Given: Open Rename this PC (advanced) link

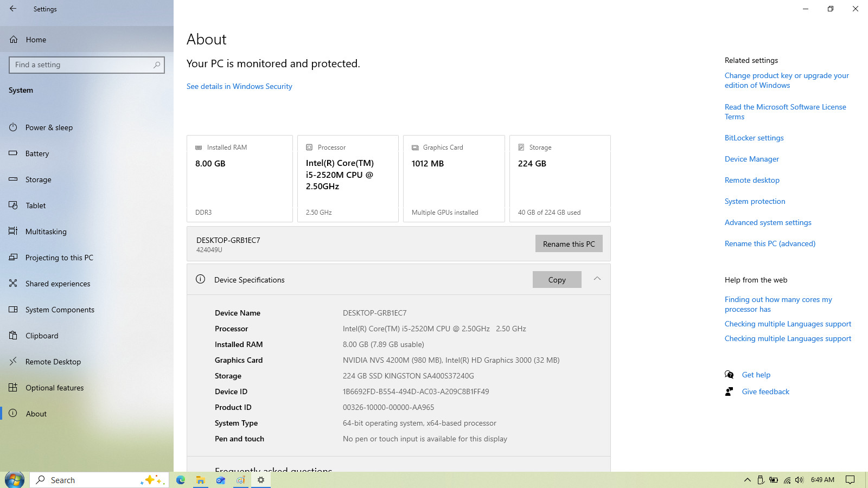Looking at the screenshot, I should (770, 243).
